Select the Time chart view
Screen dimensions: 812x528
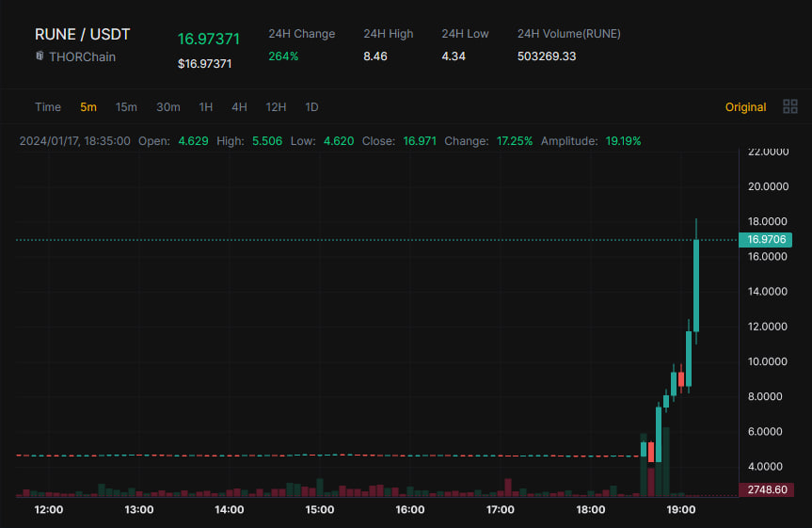[48, 107]
